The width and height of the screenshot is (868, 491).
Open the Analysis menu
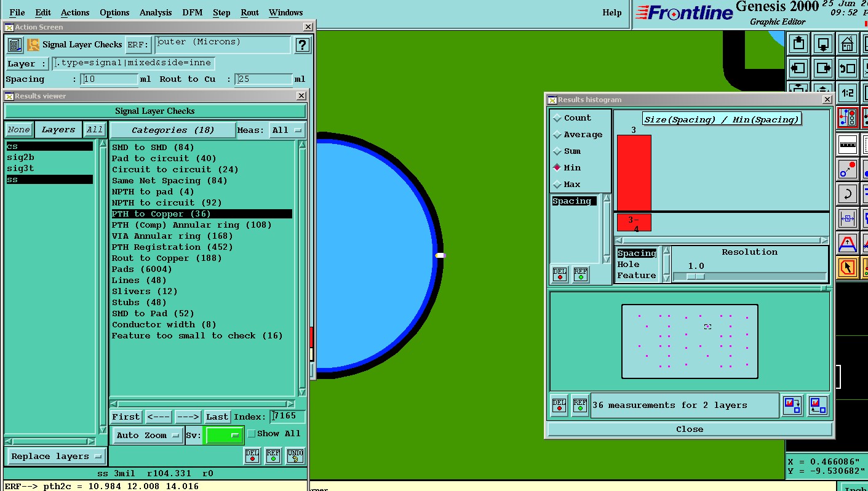click(x=156, y=12)
